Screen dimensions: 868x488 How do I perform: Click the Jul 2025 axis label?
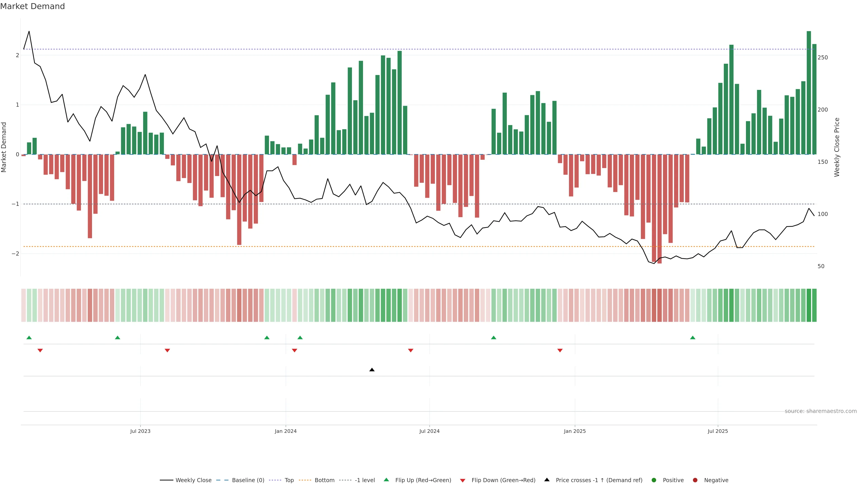(718, 432)
